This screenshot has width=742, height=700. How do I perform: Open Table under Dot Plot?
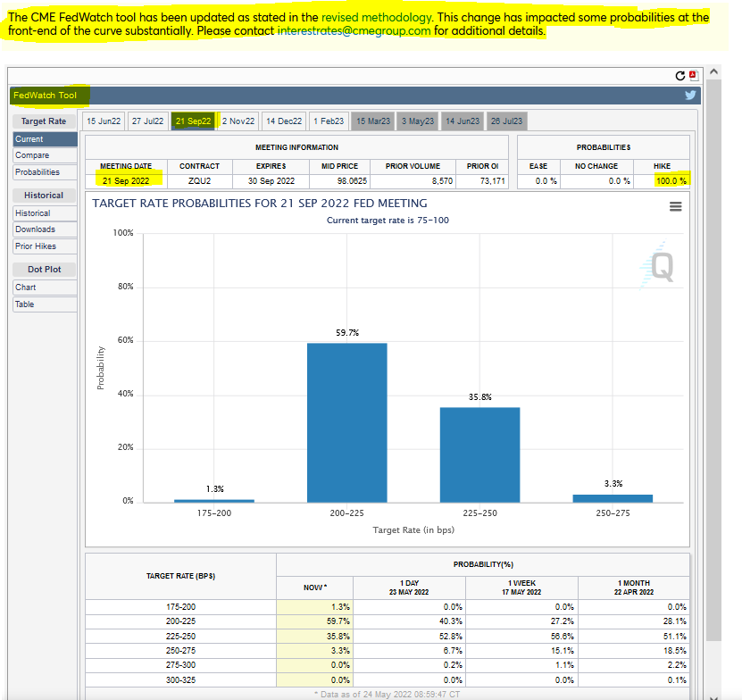(x=45, y=304)
